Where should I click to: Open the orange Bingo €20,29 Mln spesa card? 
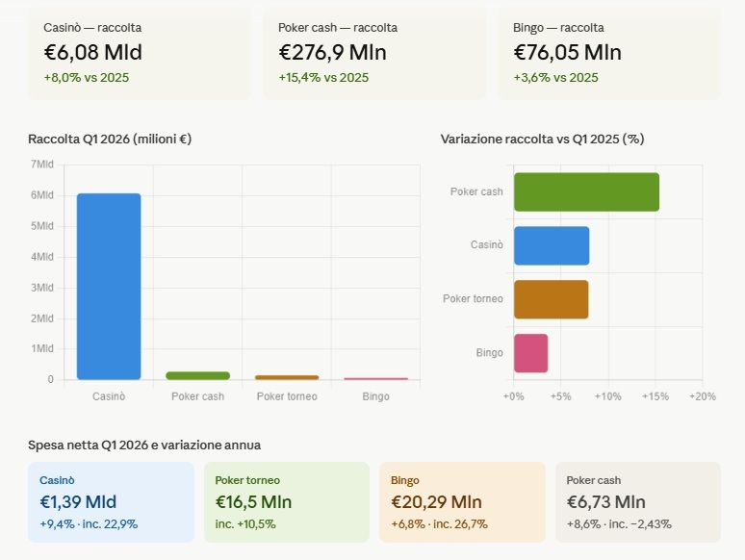462,502
